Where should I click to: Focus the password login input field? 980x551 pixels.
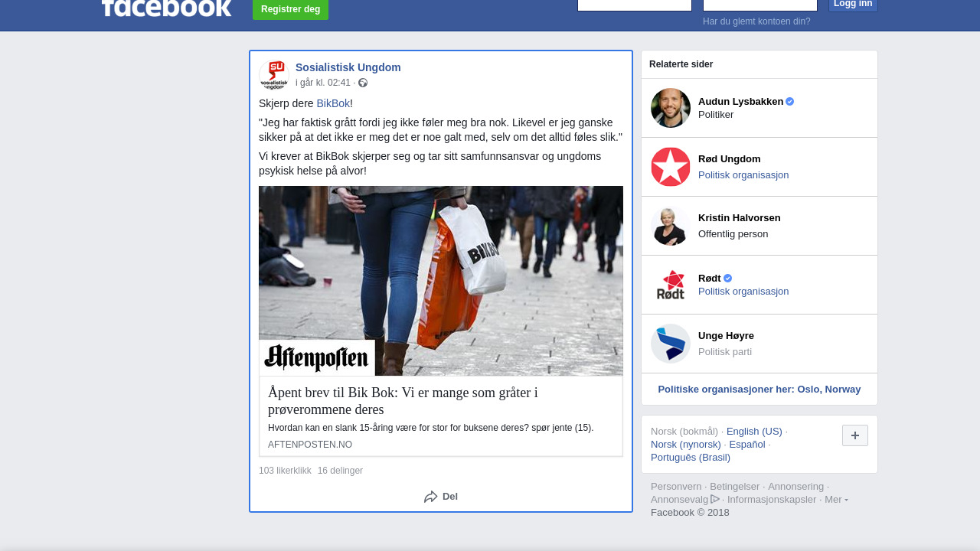pos(760,5)
